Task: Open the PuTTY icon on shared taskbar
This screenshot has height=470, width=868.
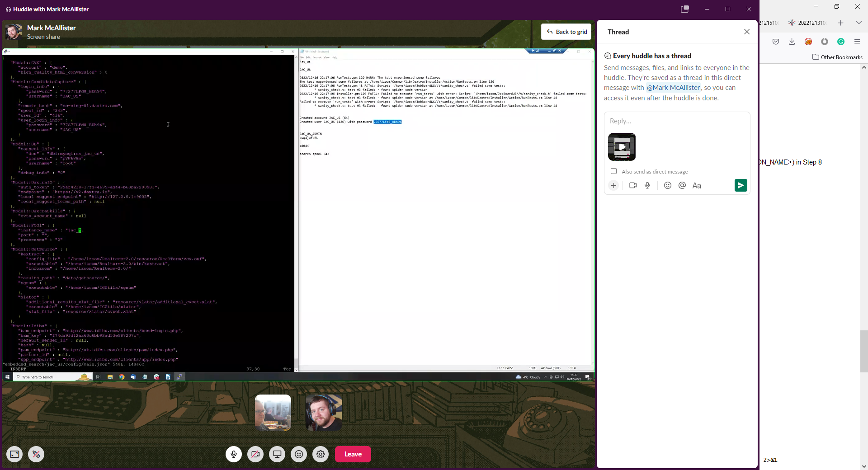Action: click(x=179, y=377)
